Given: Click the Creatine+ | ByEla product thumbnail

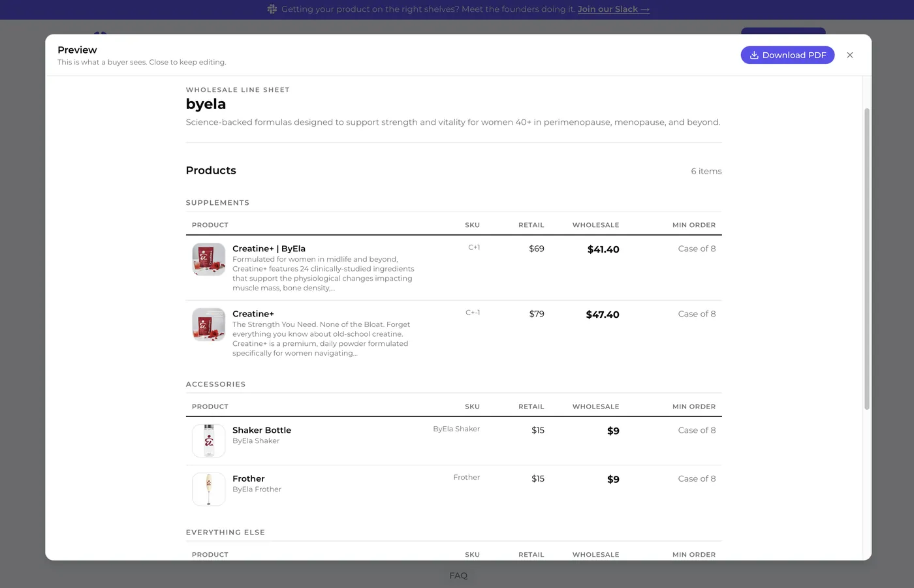Looking at the screenshot, I should click(x=209, y=259).
